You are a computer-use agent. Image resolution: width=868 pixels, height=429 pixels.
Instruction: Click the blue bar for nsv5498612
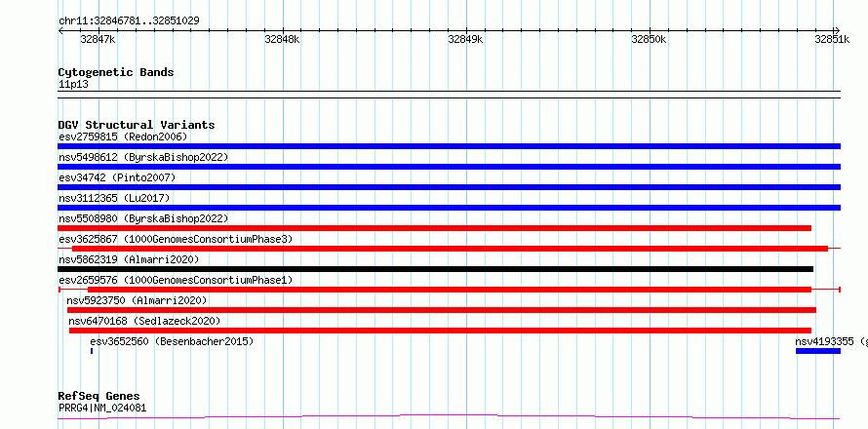(449, 167)
